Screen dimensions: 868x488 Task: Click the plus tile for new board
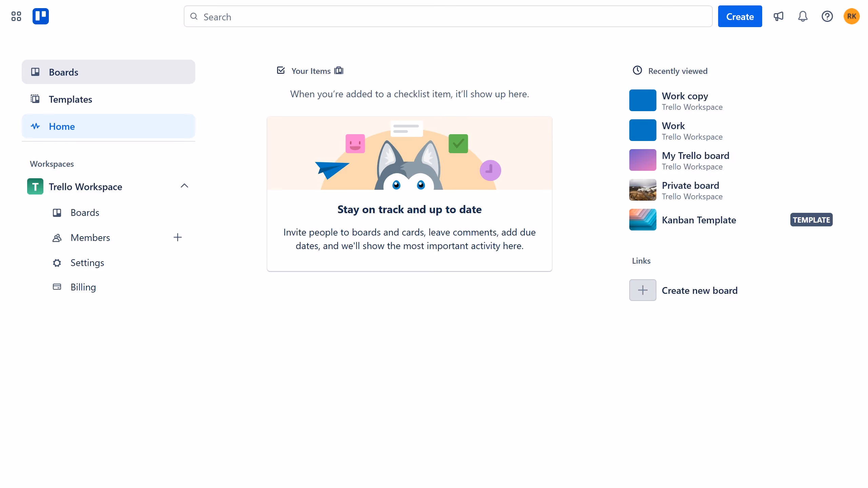pos(643,290)
